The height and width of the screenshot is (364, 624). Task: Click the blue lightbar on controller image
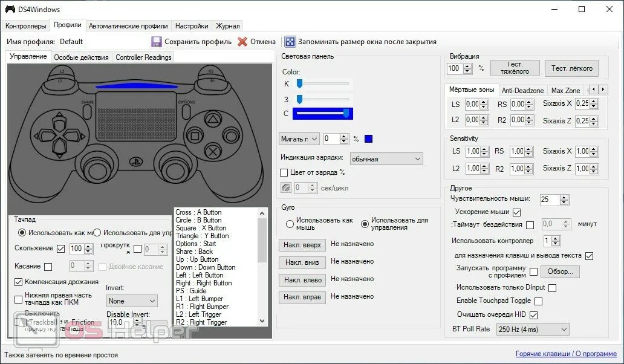click(137, 86)
